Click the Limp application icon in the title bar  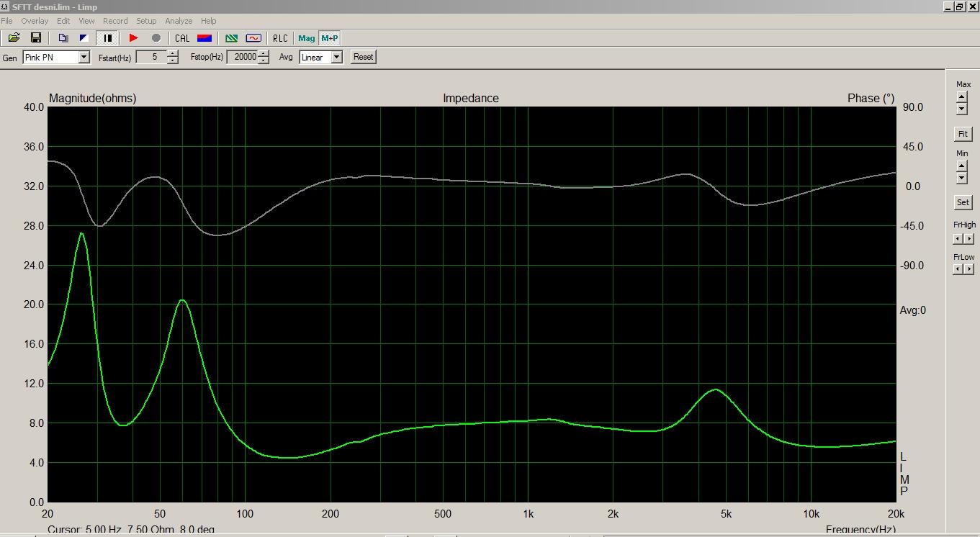pyautogui.click(x=6, y=6)
